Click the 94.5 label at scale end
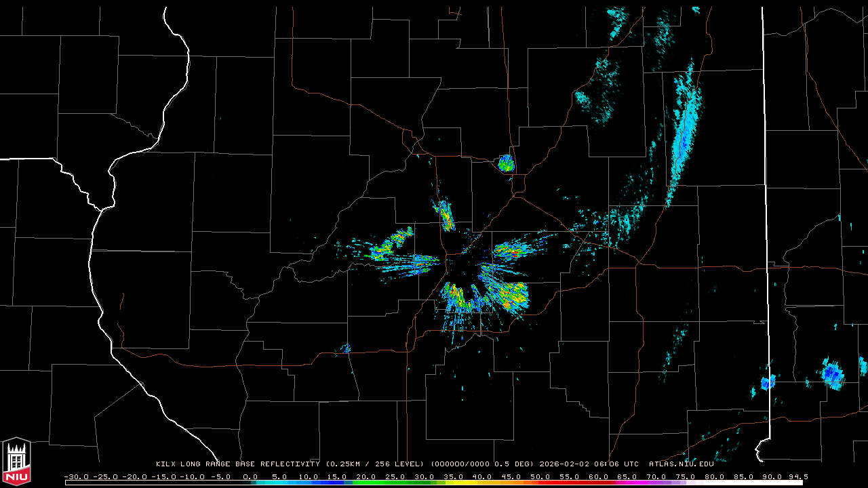This screenshot has height=488, width=868. (797, 476)
